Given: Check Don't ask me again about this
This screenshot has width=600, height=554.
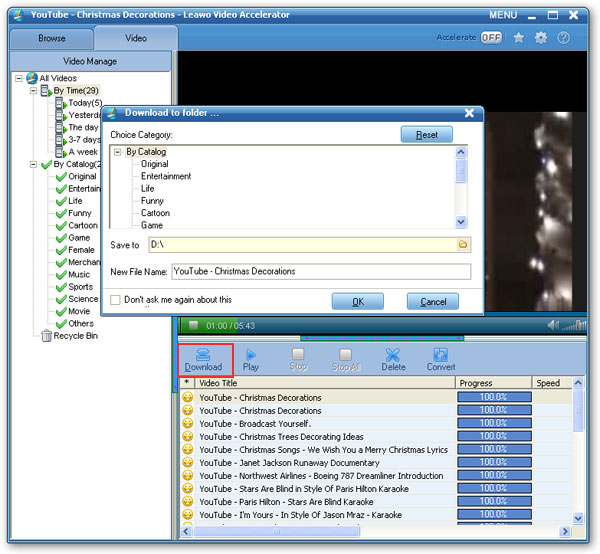Looking at the screenshot, I should click(115, 300).
